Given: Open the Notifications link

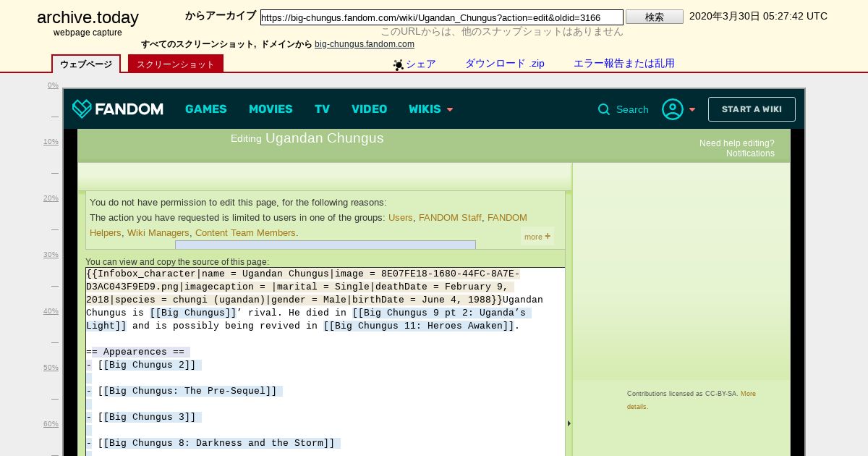Looking at the screenshot, I should [750, 153].
